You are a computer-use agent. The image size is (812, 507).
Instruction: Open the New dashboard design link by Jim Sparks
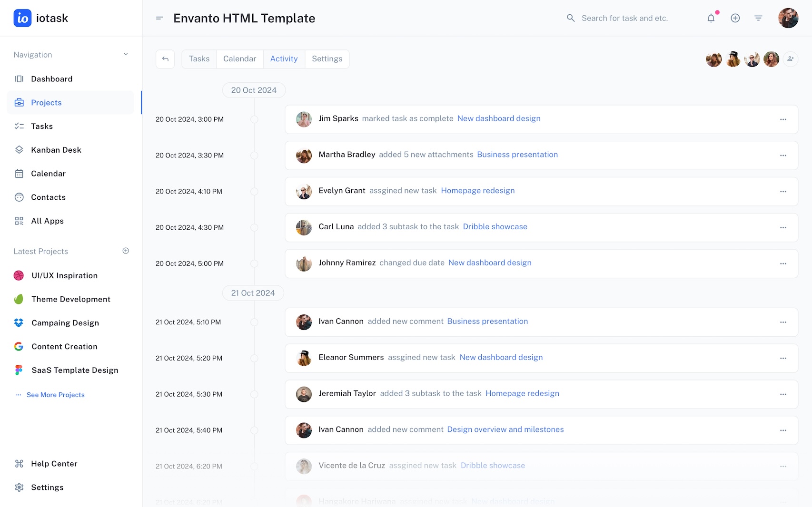pos(499,118)
